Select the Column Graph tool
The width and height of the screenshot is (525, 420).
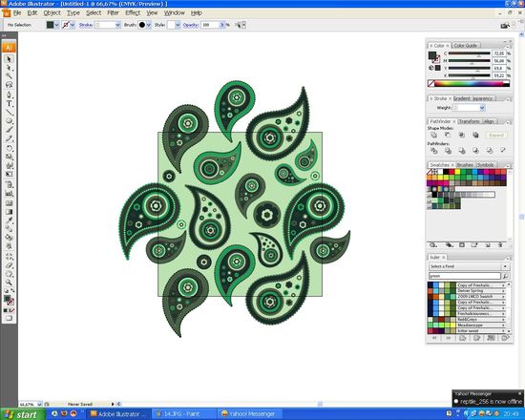coord(9,193)
